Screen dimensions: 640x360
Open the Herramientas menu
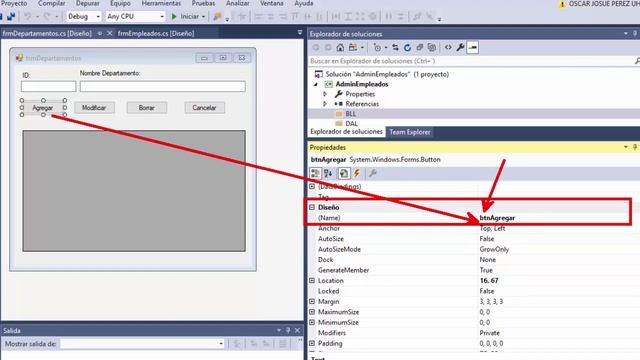click(x=161, y=3)
